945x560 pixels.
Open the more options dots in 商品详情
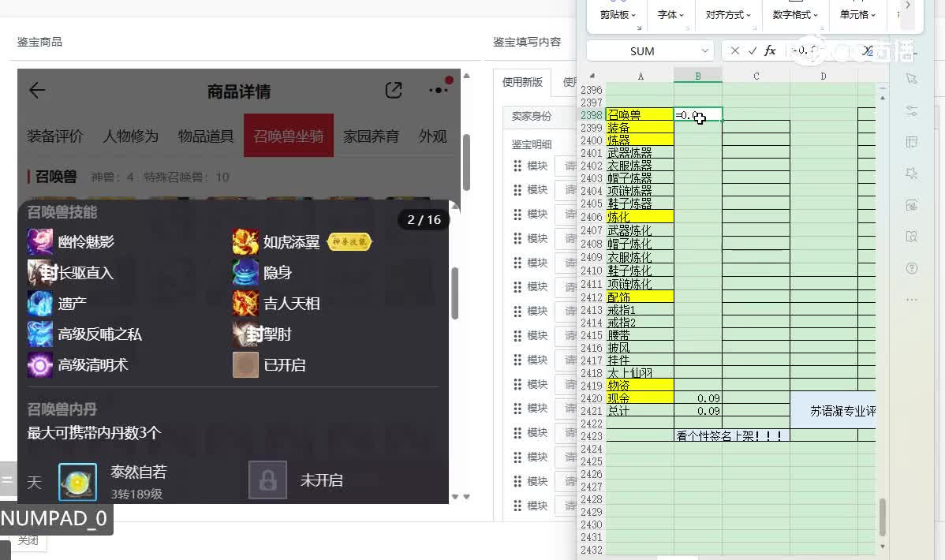tap(439, 90)
